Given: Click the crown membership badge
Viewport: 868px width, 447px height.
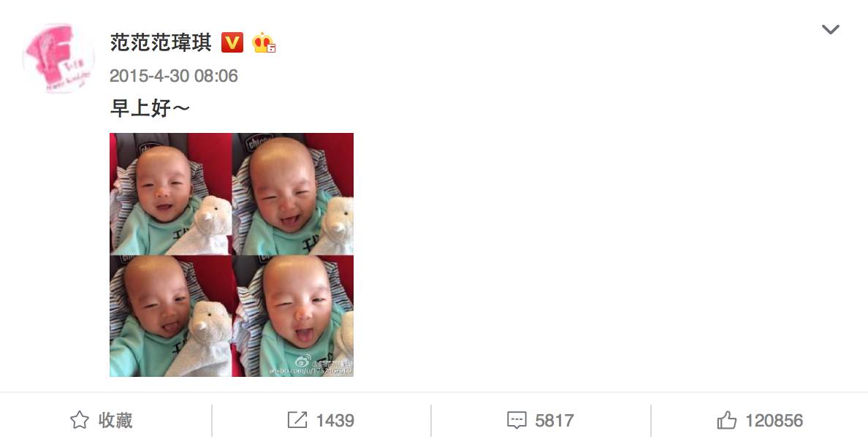Looking at the screenshot, I should [x=264, y=42].
